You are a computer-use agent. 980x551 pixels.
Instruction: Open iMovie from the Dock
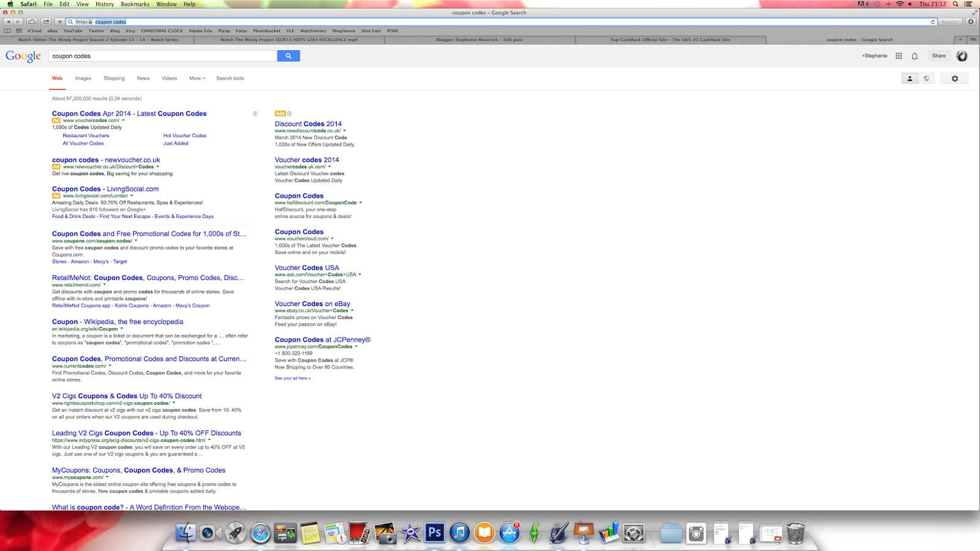(410, 533)
